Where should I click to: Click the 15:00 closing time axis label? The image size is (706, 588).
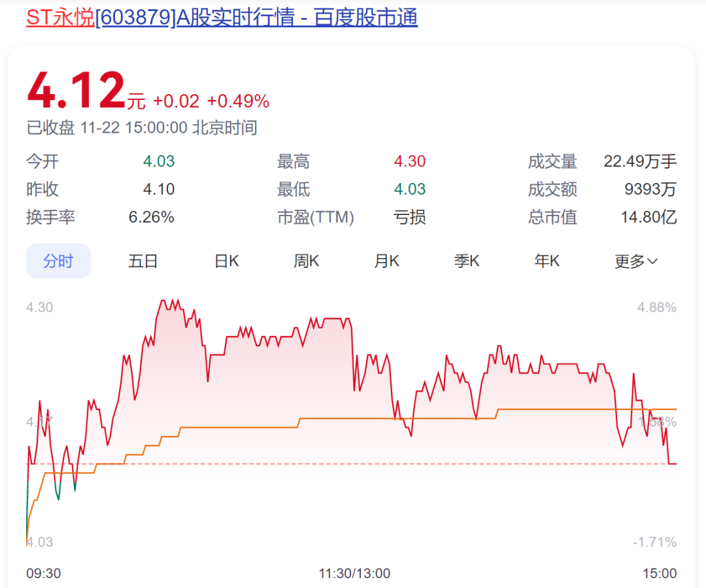pos(660,574)
